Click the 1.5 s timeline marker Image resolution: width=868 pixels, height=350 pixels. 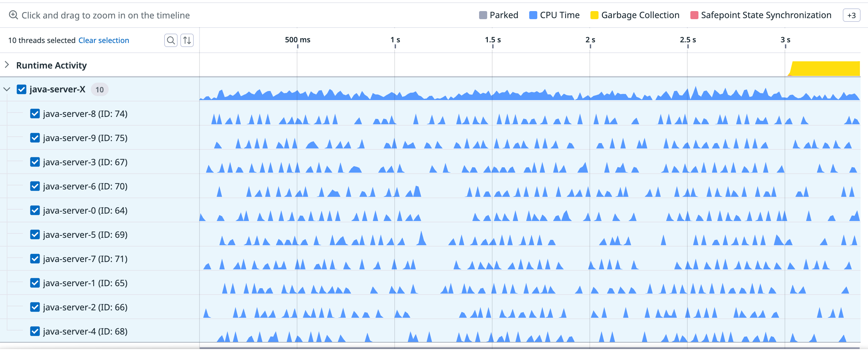493,40
